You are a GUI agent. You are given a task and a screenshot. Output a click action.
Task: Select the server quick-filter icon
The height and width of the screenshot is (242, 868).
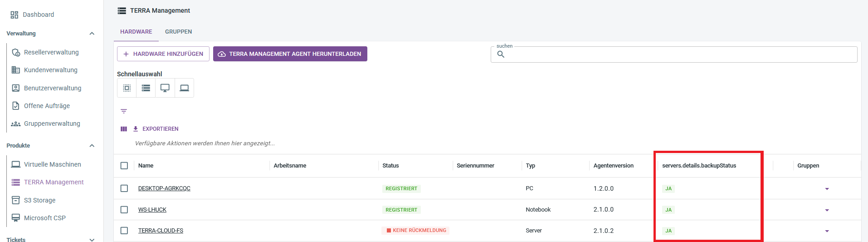coord(146,88)
